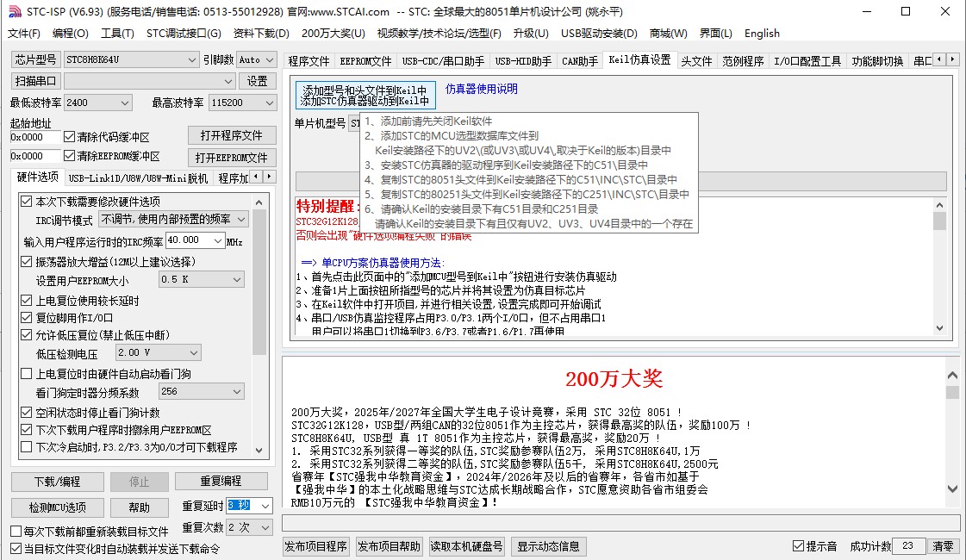Screen dimensions: 966x560
Task: Toggle 清除代码缓冲区 checkbox
Action: coord(70,137)
